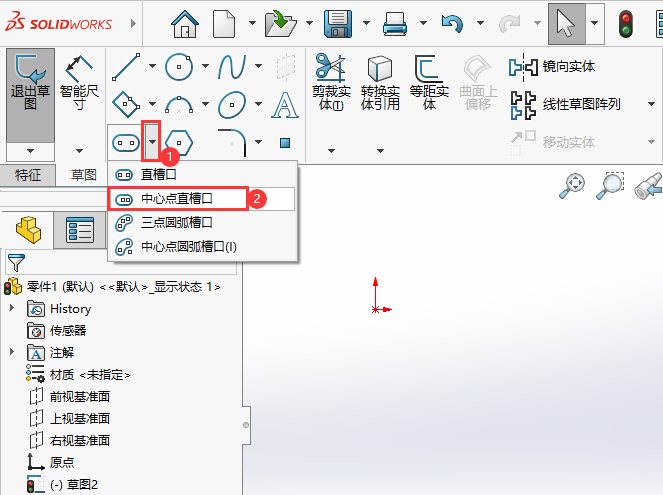Click the Rebuild traffic light icon
This screenshot has width=663, height=495.
625,25
